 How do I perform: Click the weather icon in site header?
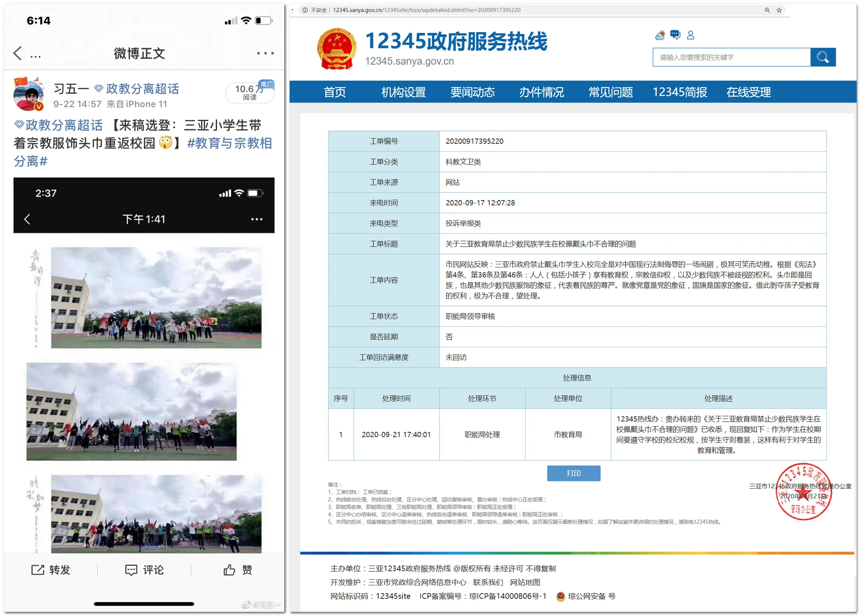660,35
